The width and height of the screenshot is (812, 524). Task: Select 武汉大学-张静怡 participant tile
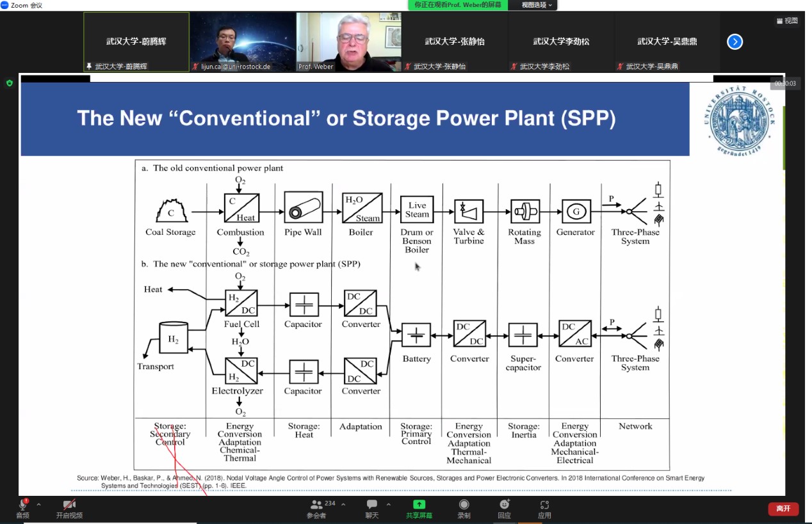[x=455, y=42]
